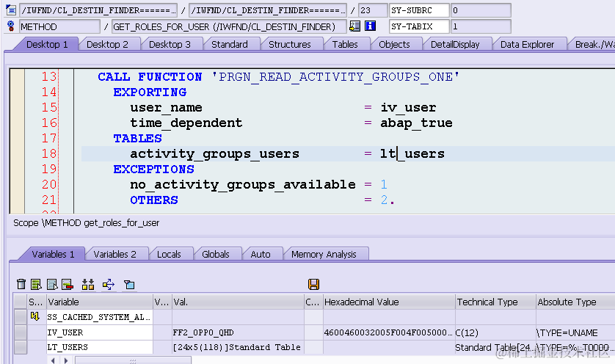The image size is (615, 364).
Task: Select all rows with the table corner button
Action: click(x=21, y=302)
